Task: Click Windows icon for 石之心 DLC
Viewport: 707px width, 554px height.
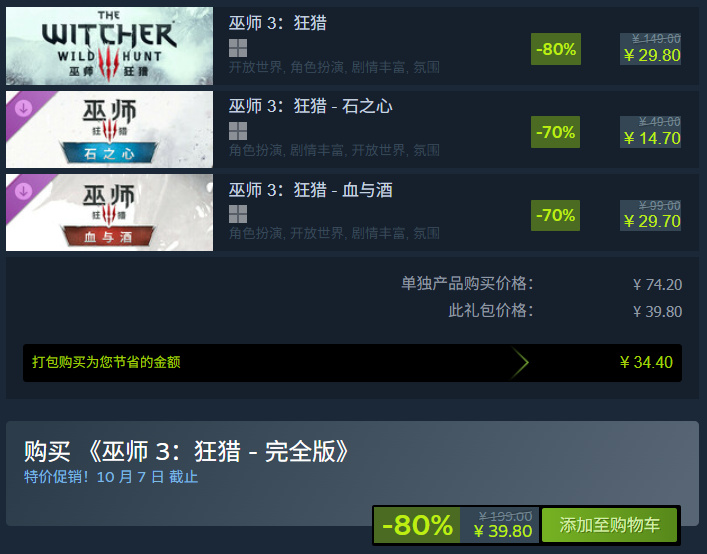Action: (x=238, y=131)
